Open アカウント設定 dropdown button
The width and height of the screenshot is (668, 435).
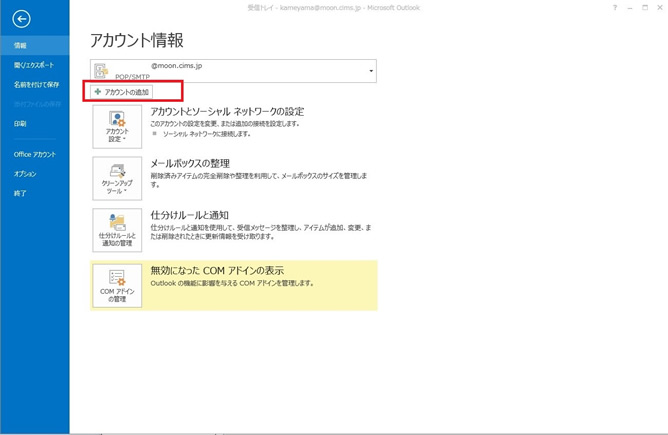tap(117, 127)
